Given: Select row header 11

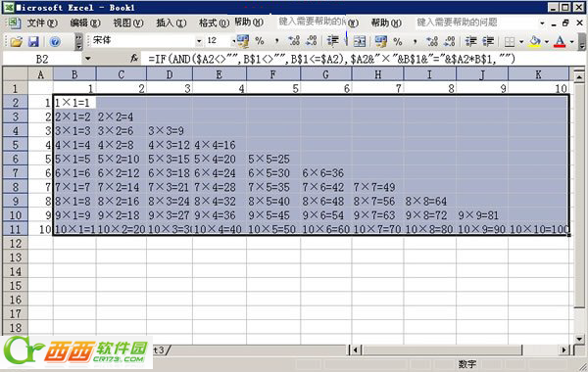Looking at the screenshot, I should 16,229.
